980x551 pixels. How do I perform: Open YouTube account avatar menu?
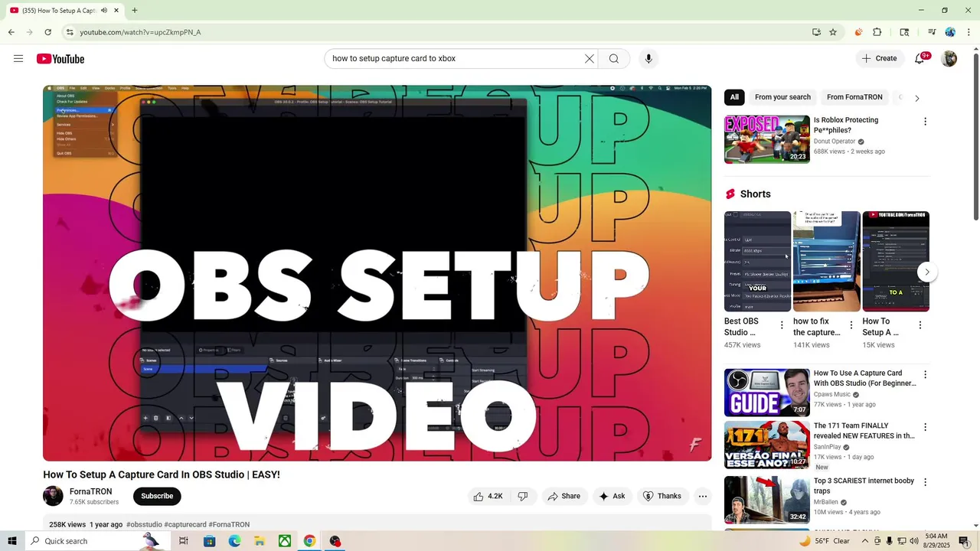949,59
